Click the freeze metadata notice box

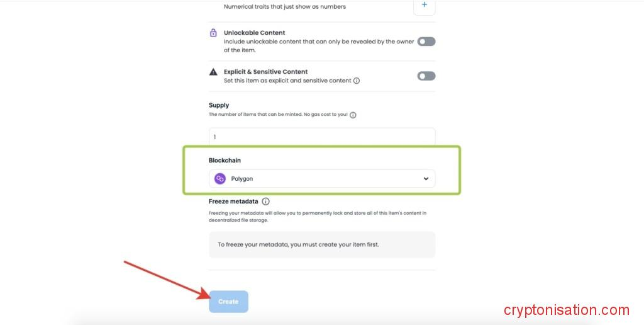click(x=322, y=244)
